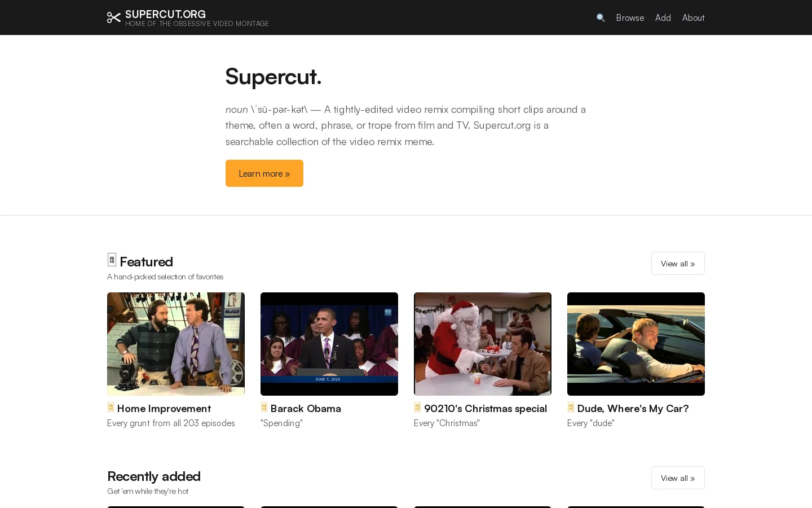This screenshot has height=508, width=812.
Task: Click "Get 'em while they're hot" text
Action: tap(148, 491)
